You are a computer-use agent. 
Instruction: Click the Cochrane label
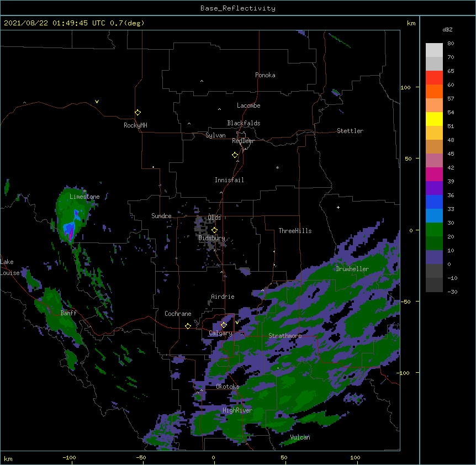(x=178, y=314)
